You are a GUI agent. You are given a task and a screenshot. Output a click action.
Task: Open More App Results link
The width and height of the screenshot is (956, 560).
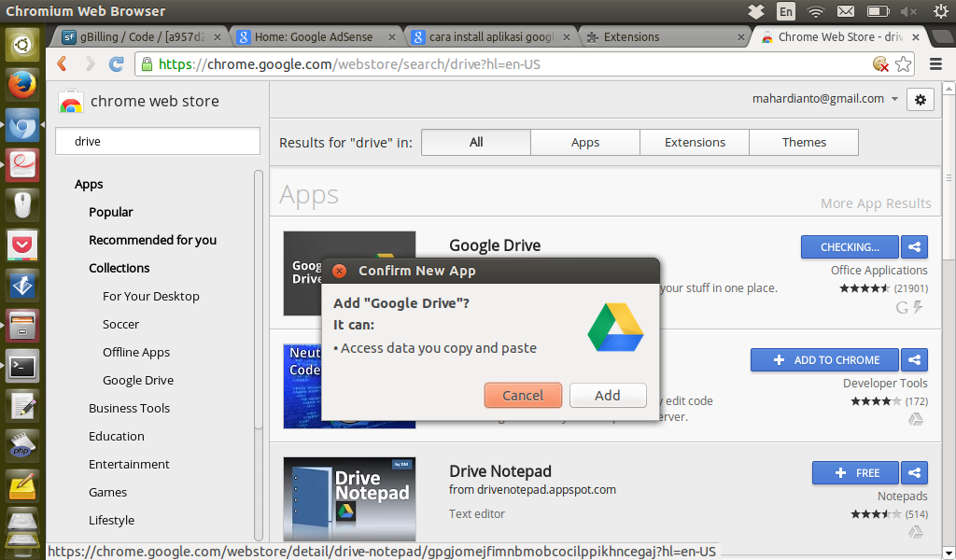point(876,203)
